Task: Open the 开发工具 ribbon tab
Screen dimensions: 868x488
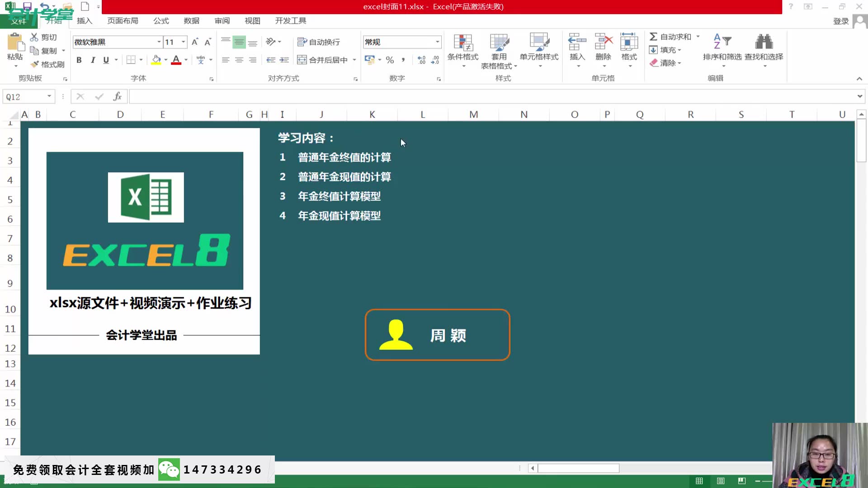Action: click(x=290, y=21)
